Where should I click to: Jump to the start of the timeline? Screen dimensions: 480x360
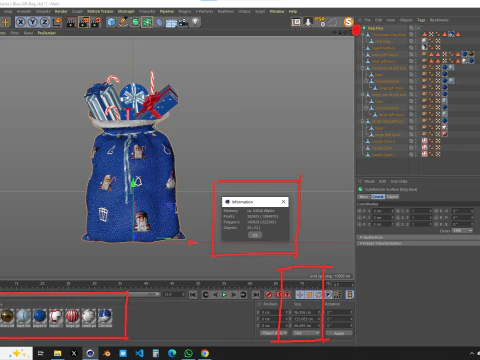(x=193, y=295)
